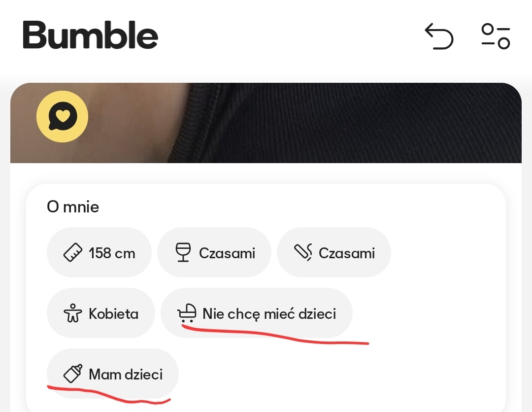532x412 pixels.
Task: Tap the Bumble logo
Action: pyautogui.click(x=90, y=35)
